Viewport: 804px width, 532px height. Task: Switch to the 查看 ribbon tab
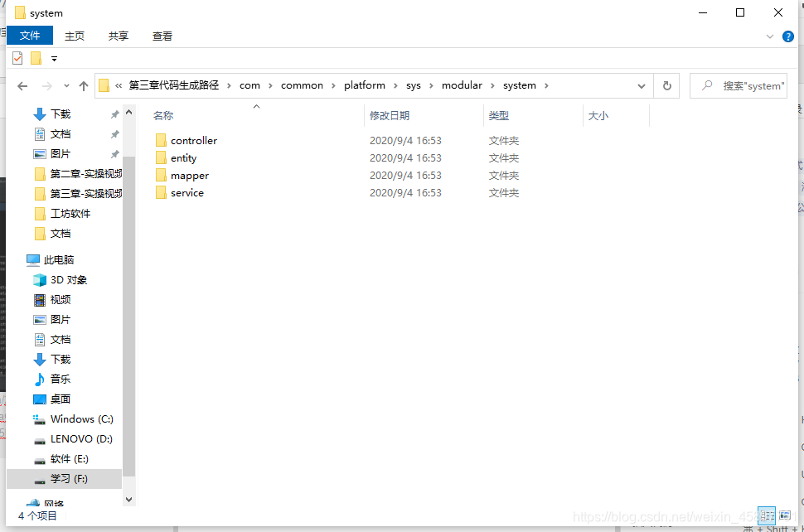pyautogui.click(x=162, y=36)
